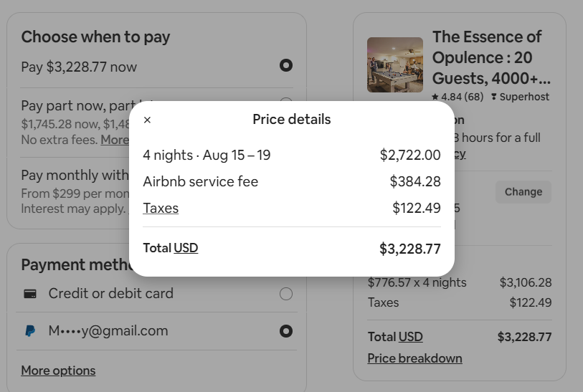Select the Pay $3,228.77 now radio option
Screen dimensions: 583x392
(x=285, y=66)
